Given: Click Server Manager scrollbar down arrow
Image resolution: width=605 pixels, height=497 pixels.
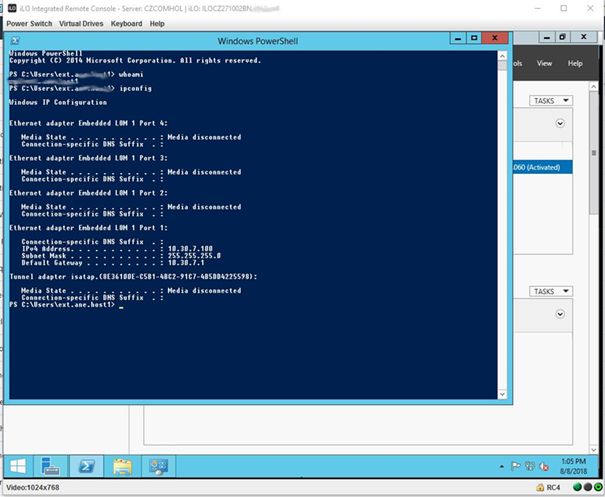Looking at the screenshot, I should coord(594,450).
